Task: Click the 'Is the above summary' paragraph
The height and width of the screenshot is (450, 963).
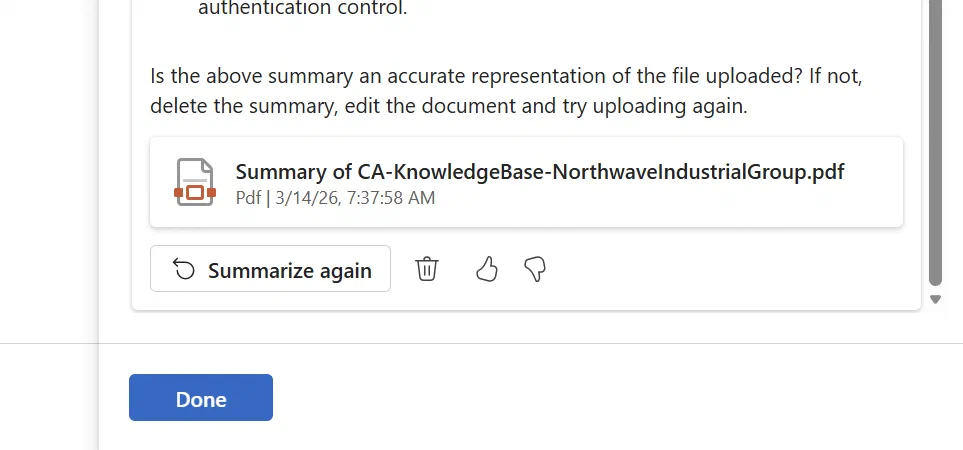Action: (507, 91)
